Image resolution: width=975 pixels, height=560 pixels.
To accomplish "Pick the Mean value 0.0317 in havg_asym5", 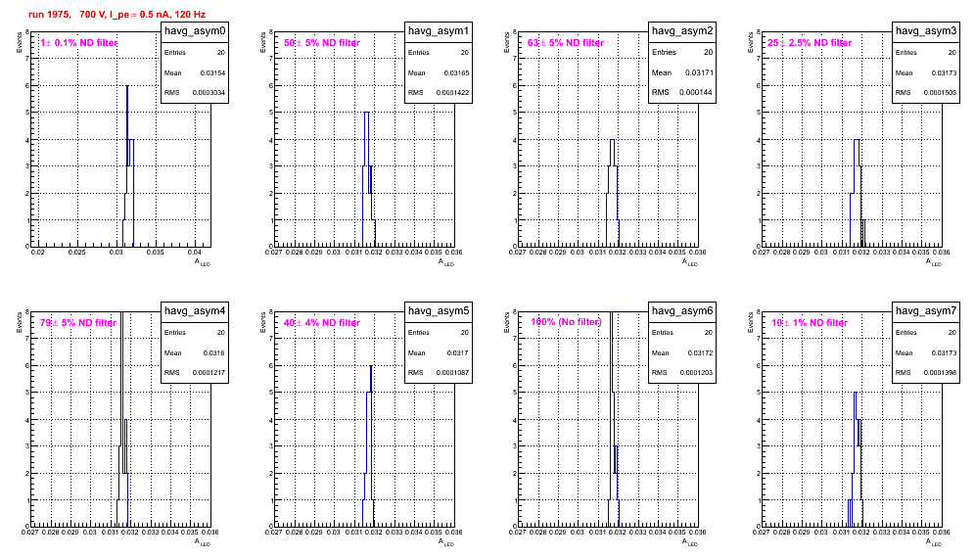I will pyautogui.click(x=458, y=352).
